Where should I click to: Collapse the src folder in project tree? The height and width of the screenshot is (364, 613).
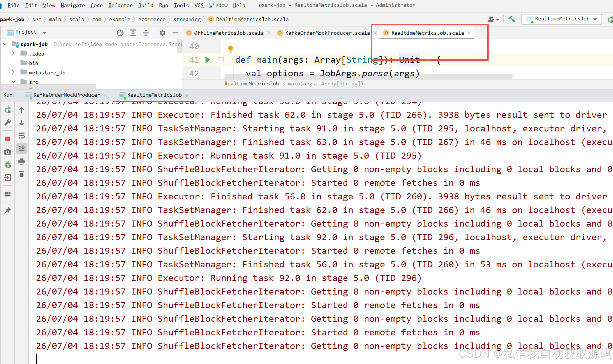[x=14, y=82]
